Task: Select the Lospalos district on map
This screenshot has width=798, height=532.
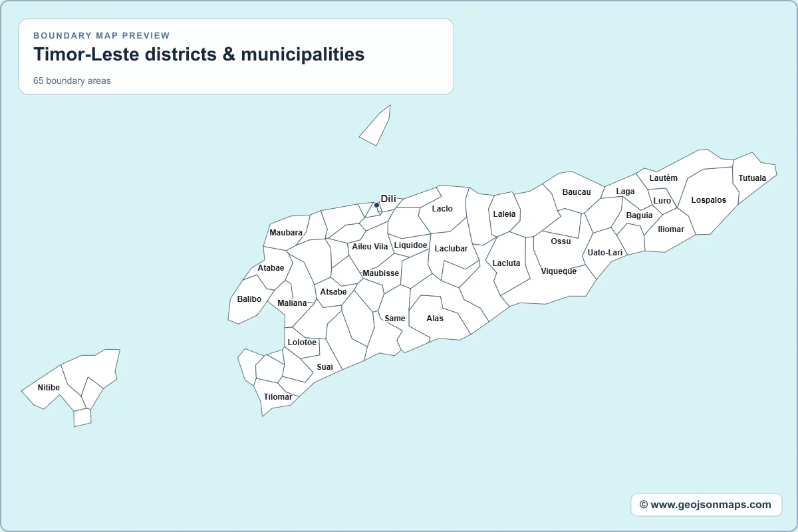Action: pyautogui.click(x=709, y=199)
